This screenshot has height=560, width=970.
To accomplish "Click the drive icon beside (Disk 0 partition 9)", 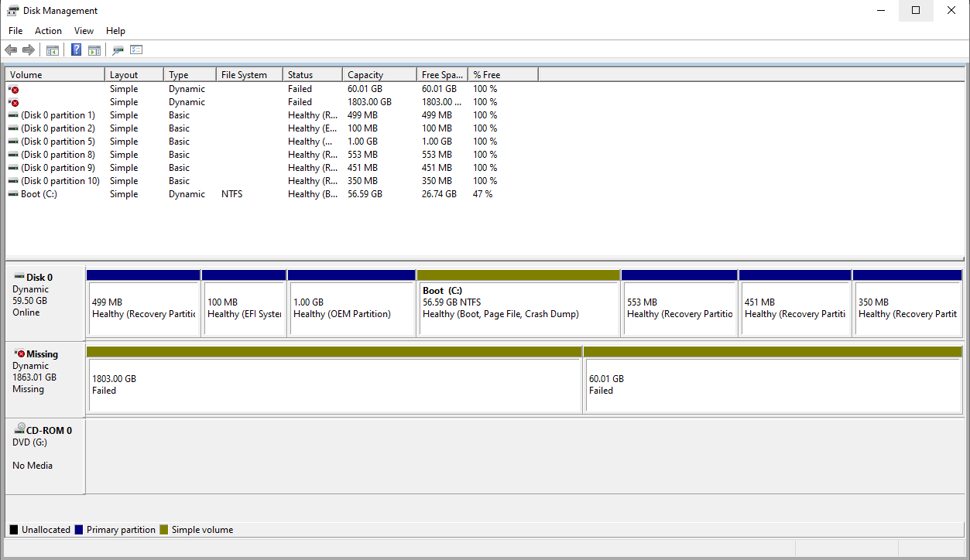I will click(x=13, y=168).
